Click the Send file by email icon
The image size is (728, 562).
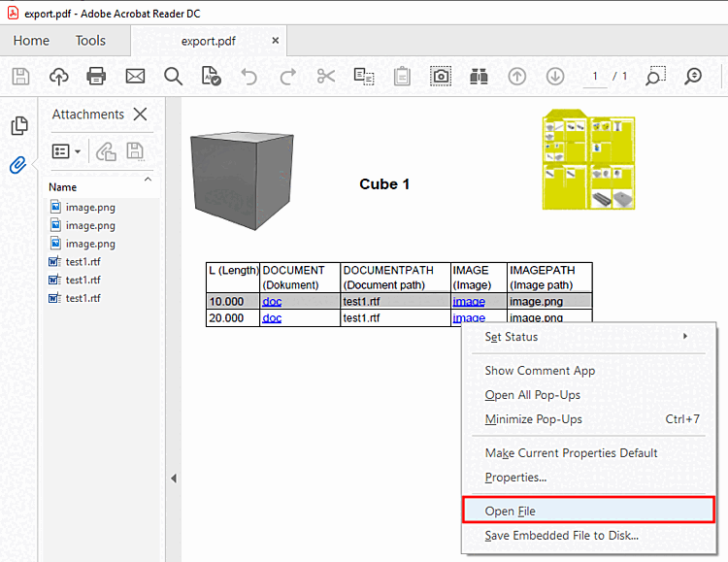135,76
